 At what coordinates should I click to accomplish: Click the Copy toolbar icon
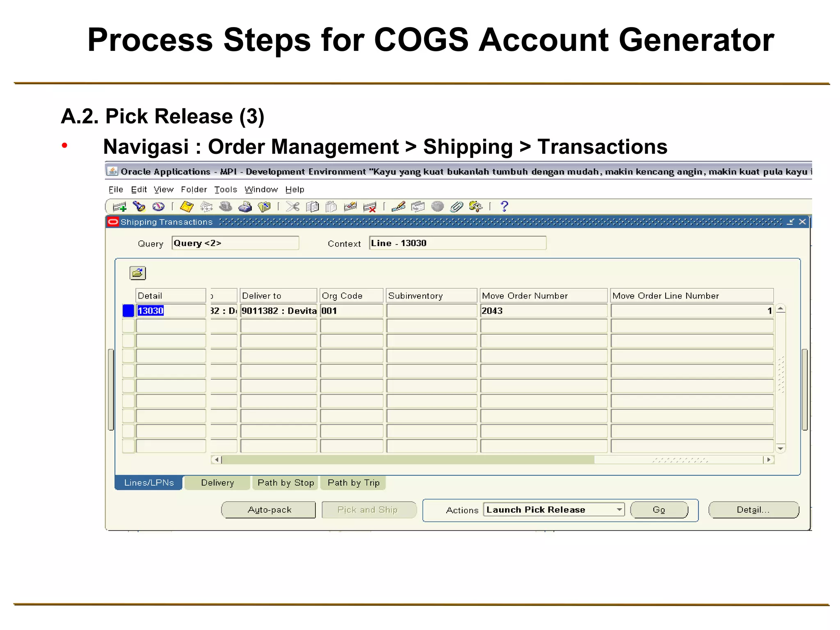312,206
